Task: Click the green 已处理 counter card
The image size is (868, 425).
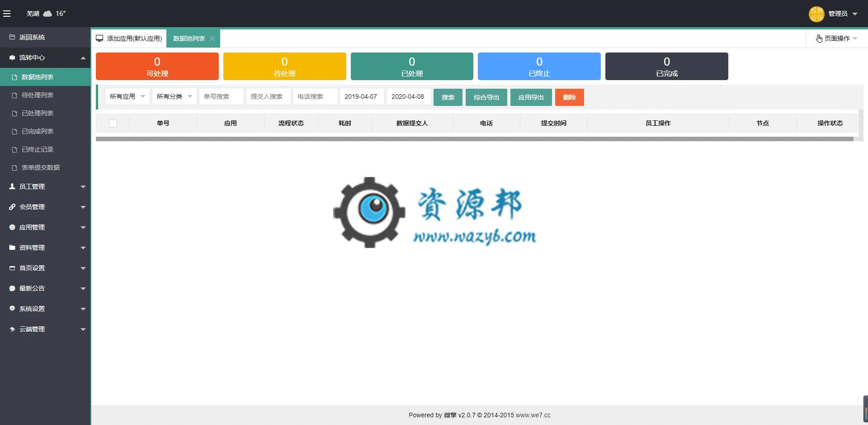Action: (412, 66)
